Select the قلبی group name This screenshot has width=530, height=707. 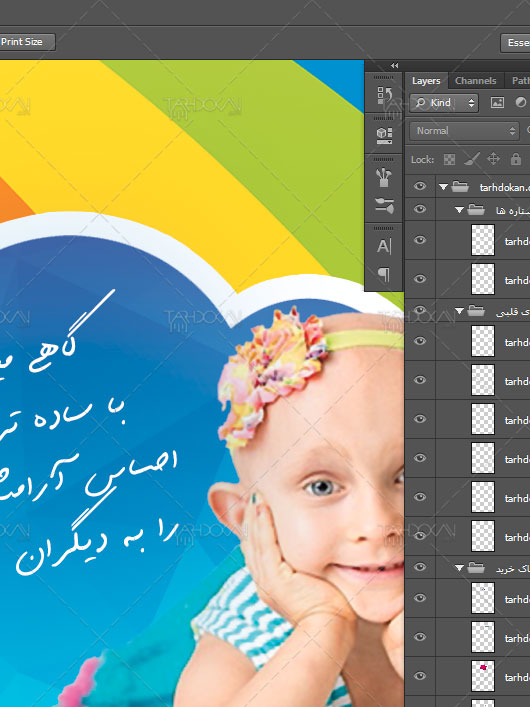point(512,312)
